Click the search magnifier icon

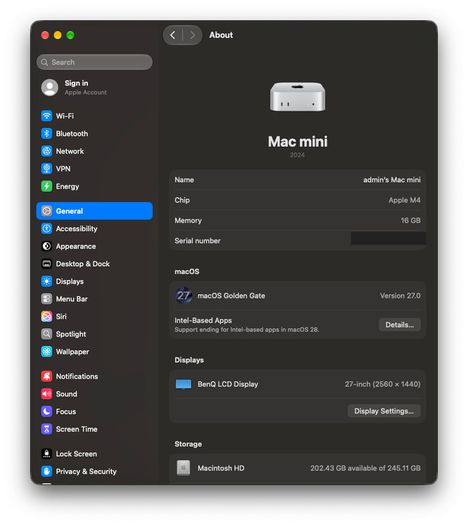pyautogui.click(x=45, y=62)
